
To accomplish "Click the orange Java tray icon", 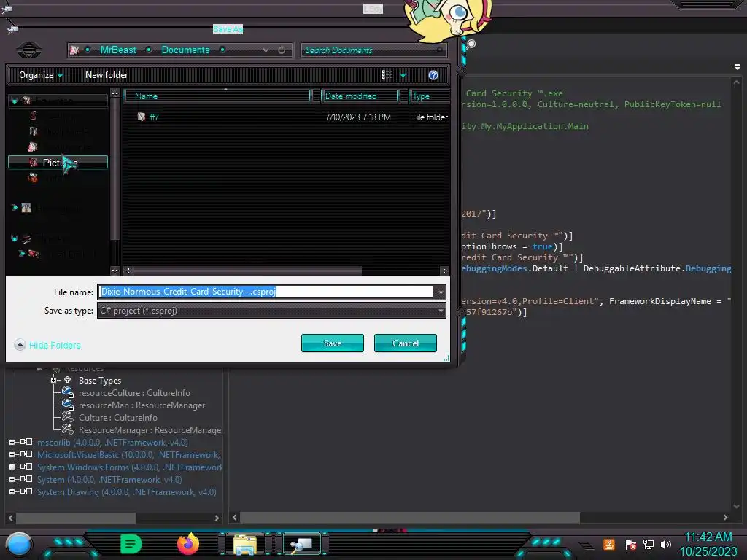I will (x=609, y=544).
